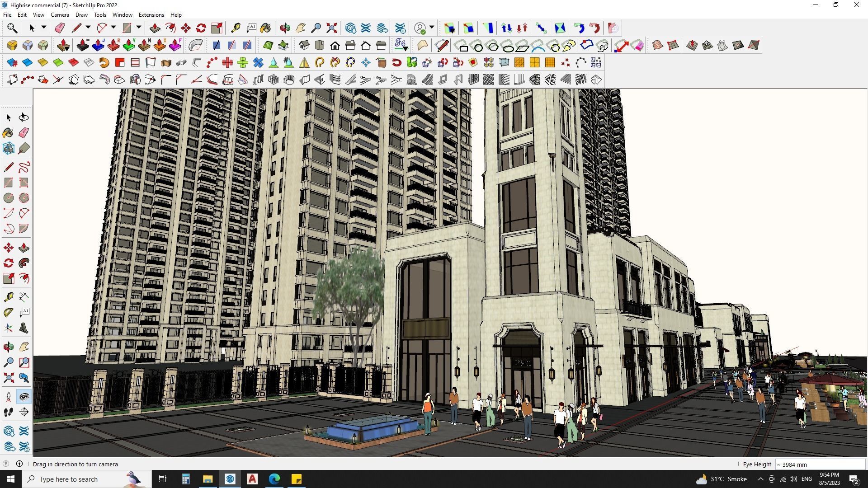Screen dimensions: 868x488
Task: Open the Joint Push Pull dropdown icon
Action: click(63, 45)
